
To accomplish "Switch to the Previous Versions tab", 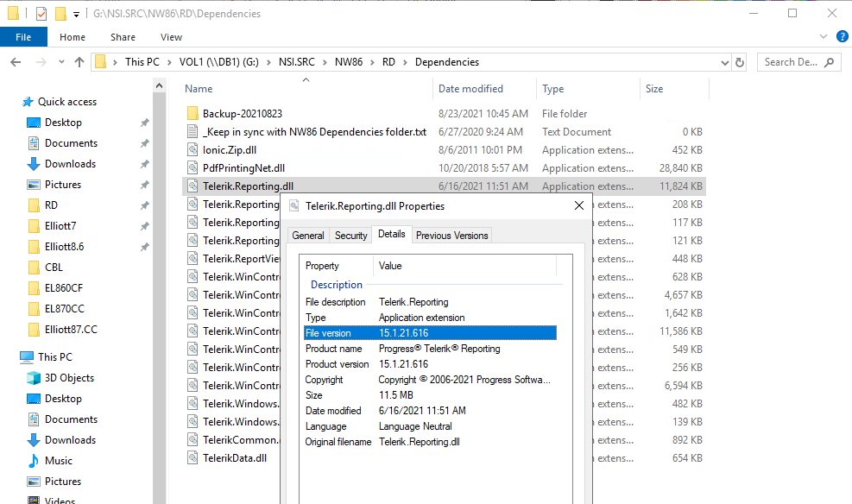I will click(452, 235).
